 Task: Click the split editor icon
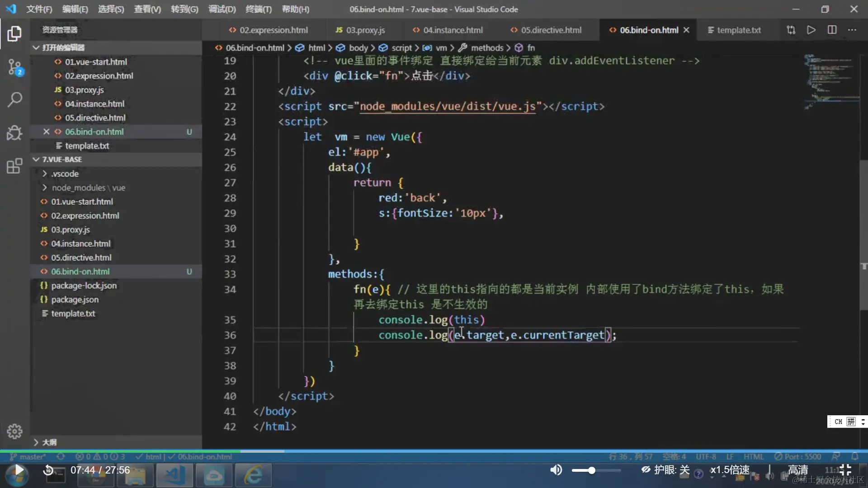point(832,30)
